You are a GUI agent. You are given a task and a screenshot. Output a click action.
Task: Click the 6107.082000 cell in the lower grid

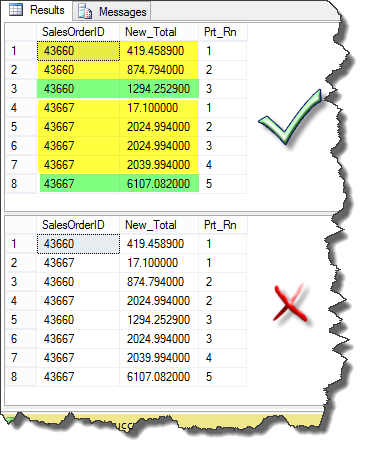pos(159,377)
